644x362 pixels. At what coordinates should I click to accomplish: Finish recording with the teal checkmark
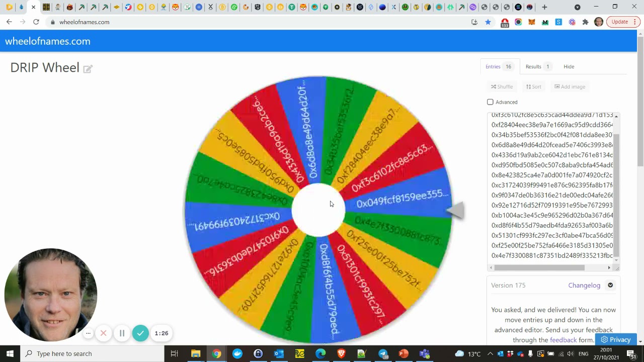pos(140,333)
